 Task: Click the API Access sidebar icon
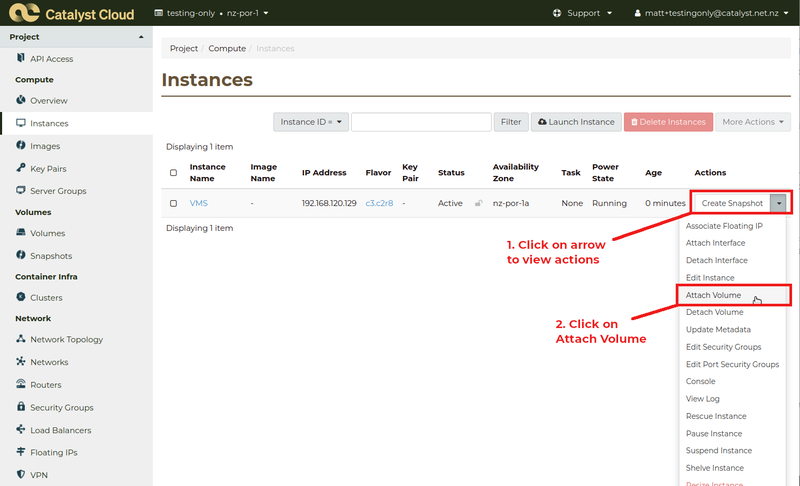pos(20,58)
